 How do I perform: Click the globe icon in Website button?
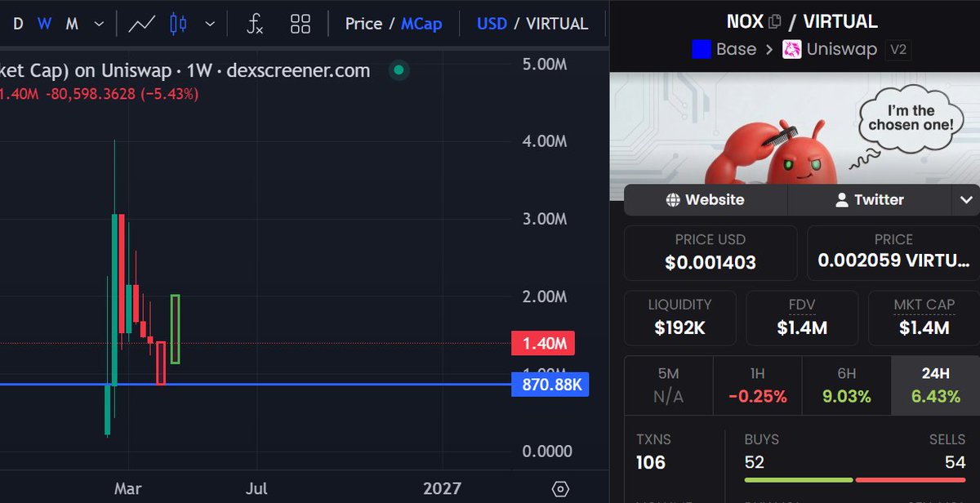(x=673, y=199)
